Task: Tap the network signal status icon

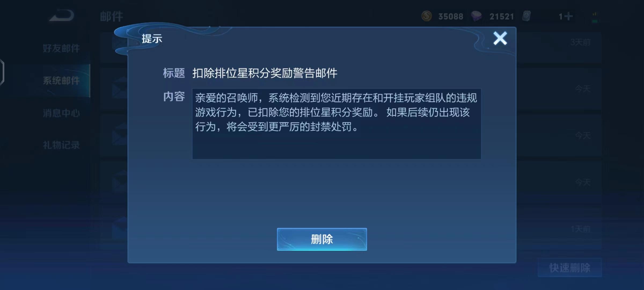Action: [x=595, y=17]
